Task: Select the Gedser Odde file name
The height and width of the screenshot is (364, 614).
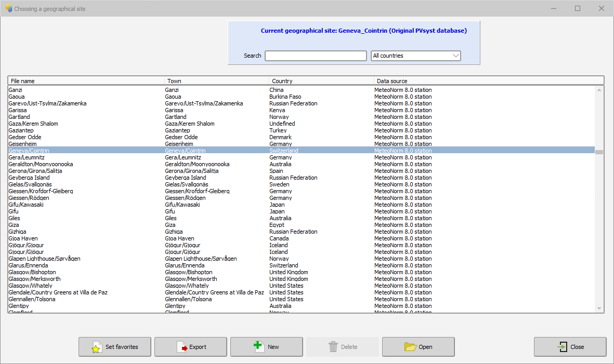Action: click(x=24, y=137)
